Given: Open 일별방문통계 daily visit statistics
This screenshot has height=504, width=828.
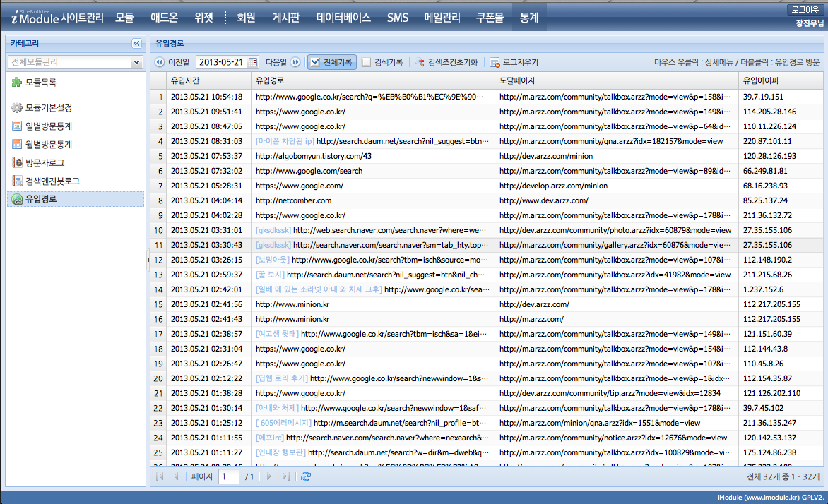Looking at the screenshot, I should tap(48, 126).
